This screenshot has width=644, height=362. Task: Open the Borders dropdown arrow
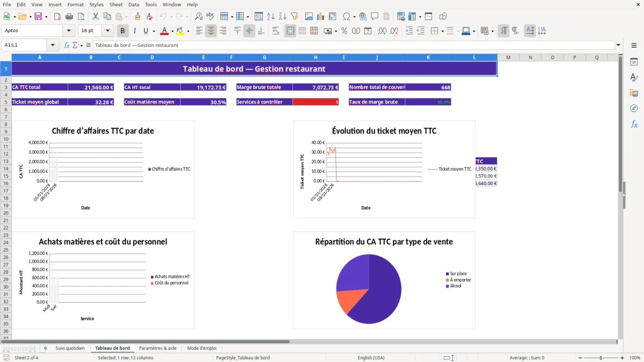[442, 31]
